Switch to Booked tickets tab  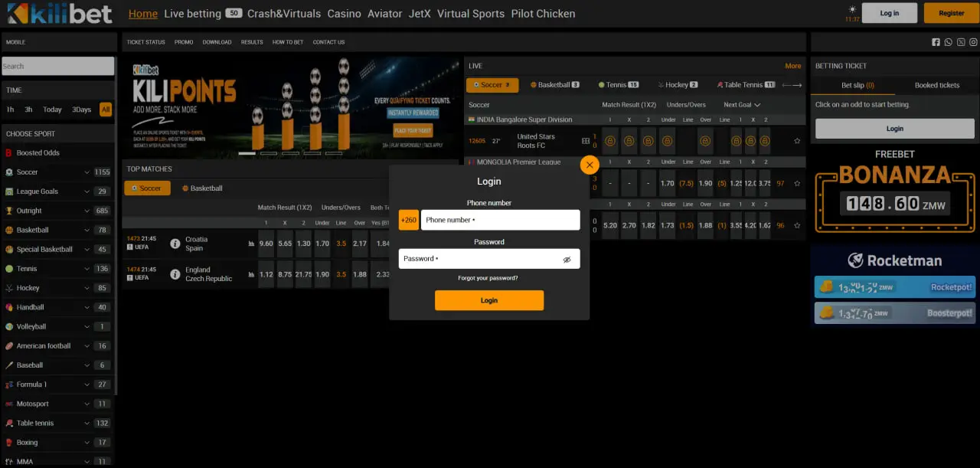(x=936, y=85)
